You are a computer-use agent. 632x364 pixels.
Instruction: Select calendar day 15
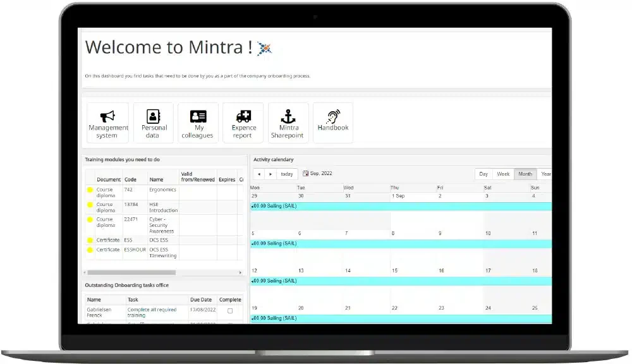coord(394,270)
